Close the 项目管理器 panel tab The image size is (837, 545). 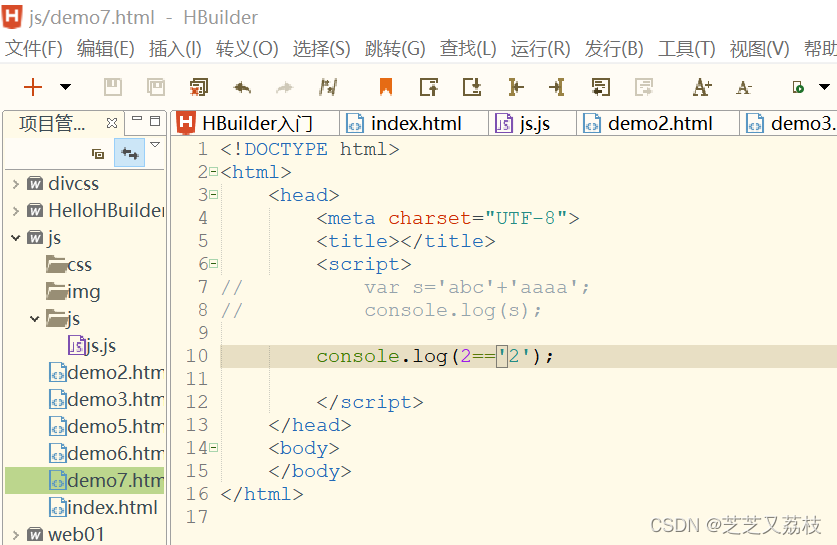pos(112,123)
